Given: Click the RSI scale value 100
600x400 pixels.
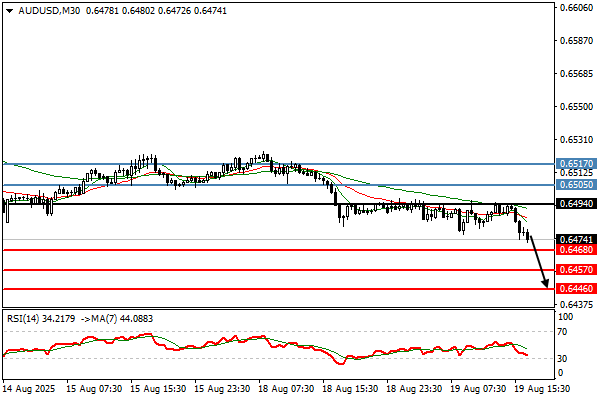Looking at the screenshot, I should [x=566, y=317].
